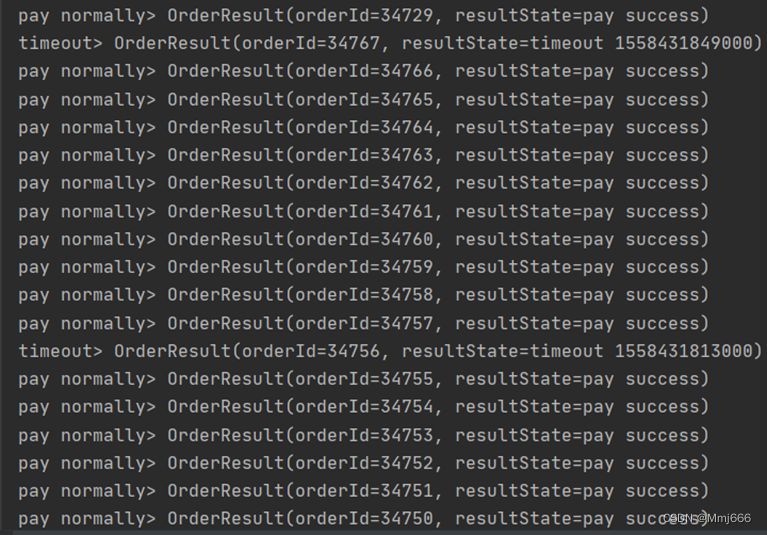Click timestamp 1558431849000 in timeout output
Image resolution: width=767 pixels, height=535 pixels.
point(684,43)
